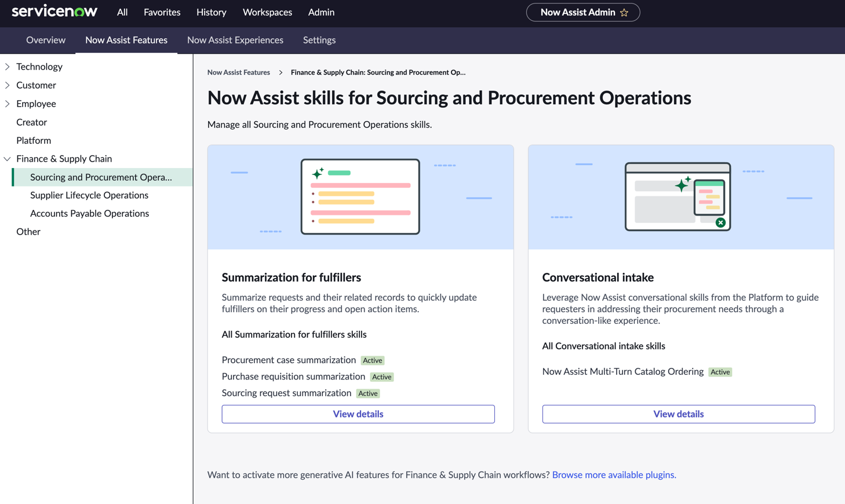Screen dimensions: 845x504
Task: Click the Conversational intake heading
Action: coord(598,277)
